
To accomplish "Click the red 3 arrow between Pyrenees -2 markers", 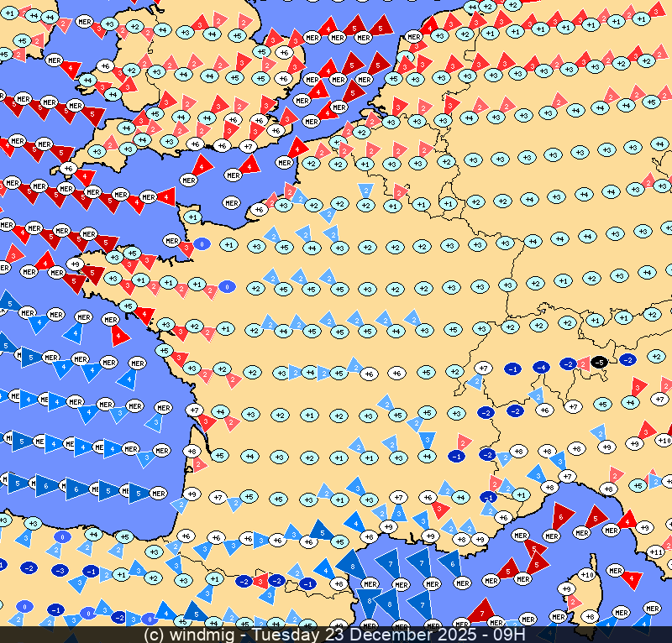I will click(x=260, y=581).
